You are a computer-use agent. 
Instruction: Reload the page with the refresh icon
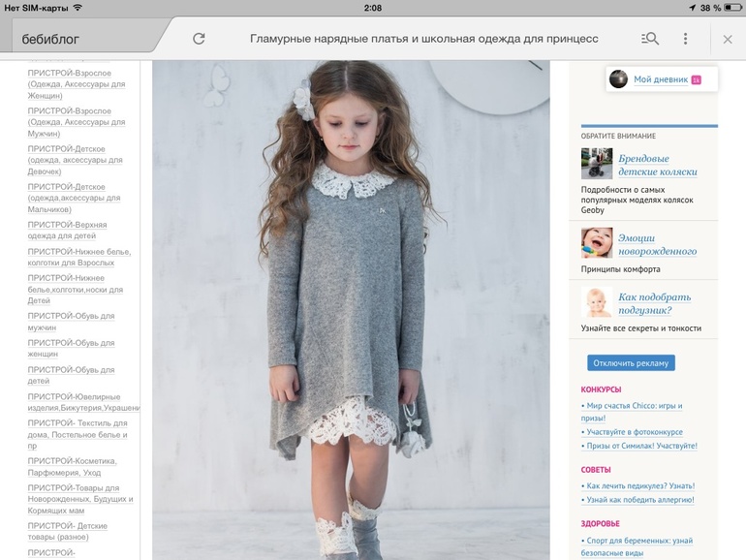tap(199, 39)
